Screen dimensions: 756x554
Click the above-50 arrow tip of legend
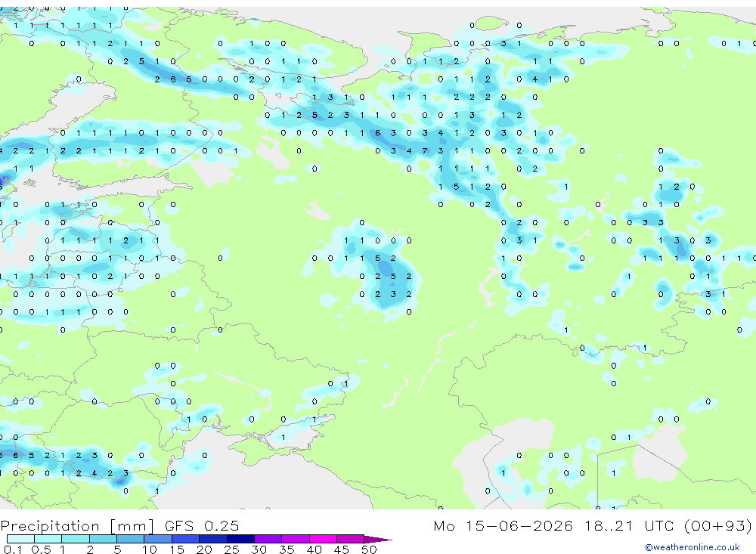[x=377, y=540]
